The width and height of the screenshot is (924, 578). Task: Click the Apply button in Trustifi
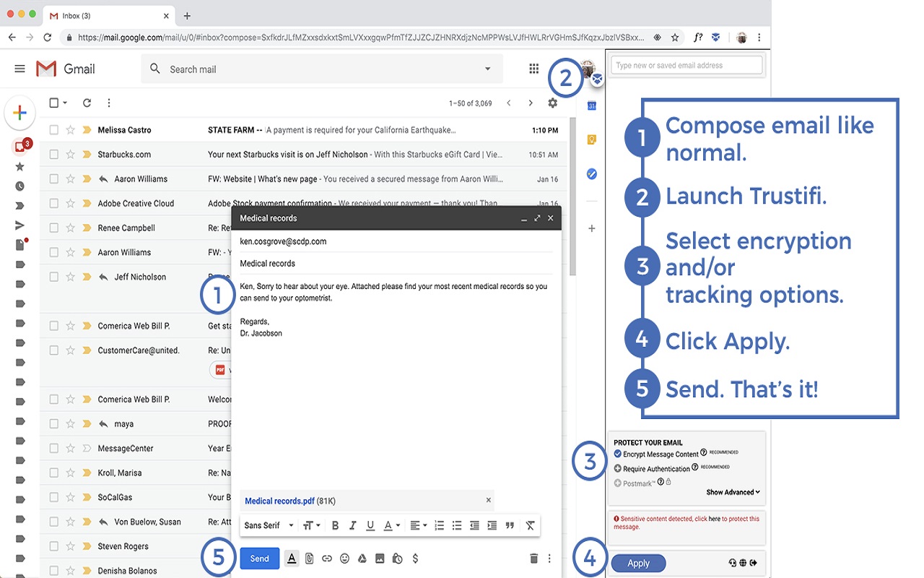[x=638, y=564]
